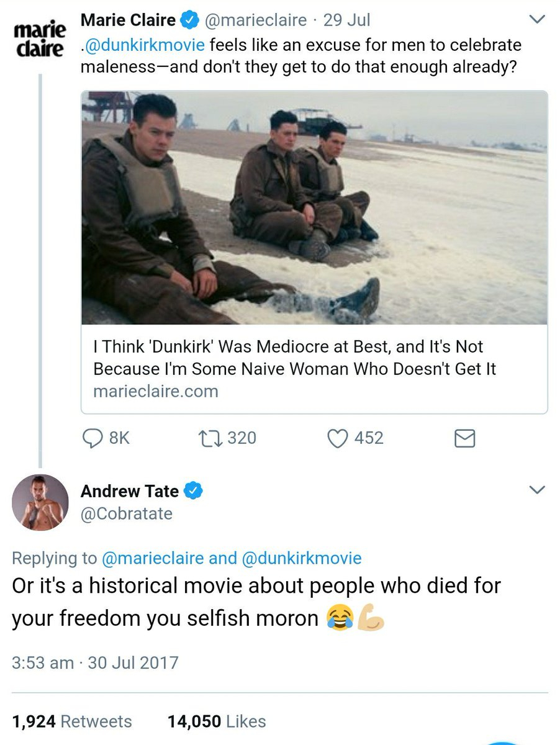Open @marieclaire in the Replying to line
Screen dimensions: 560x745
pyautogui.click(x=152, y=558)
